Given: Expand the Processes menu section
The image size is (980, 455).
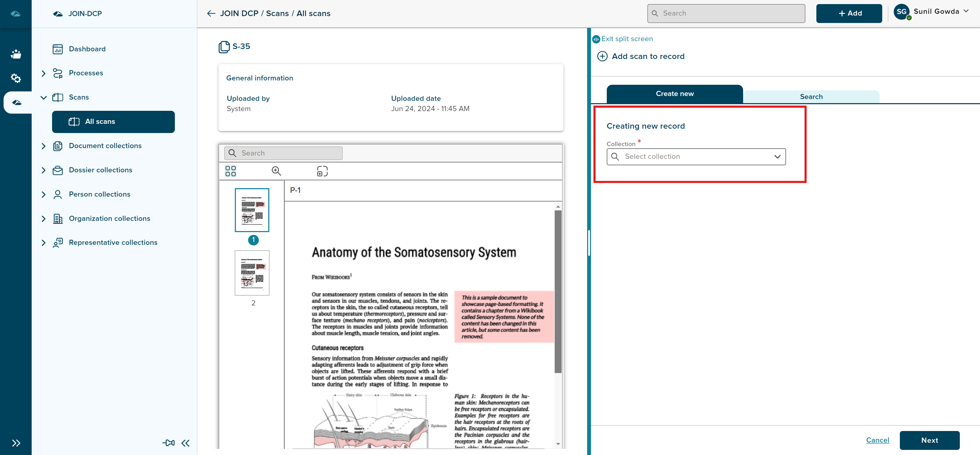Looking at the screenshot, I should tap(43, 73).
